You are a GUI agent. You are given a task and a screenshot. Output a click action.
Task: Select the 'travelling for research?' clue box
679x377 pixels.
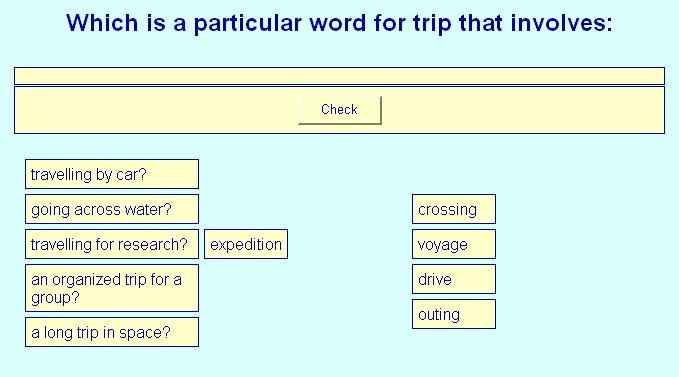coord(112,244)
